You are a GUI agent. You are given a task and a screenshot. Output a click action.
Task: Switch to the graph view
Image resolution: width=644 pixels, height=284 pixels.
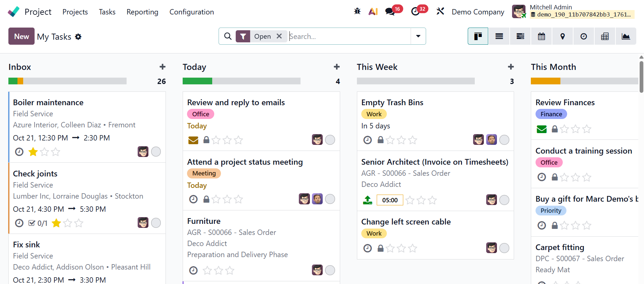[626, 36]
